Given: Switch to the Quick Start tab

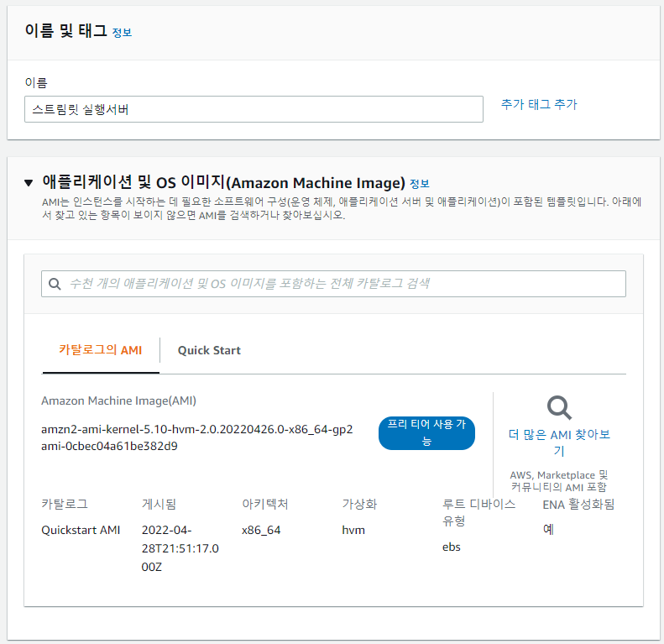Looking at the screenshot, I should [x=209, y=350].
